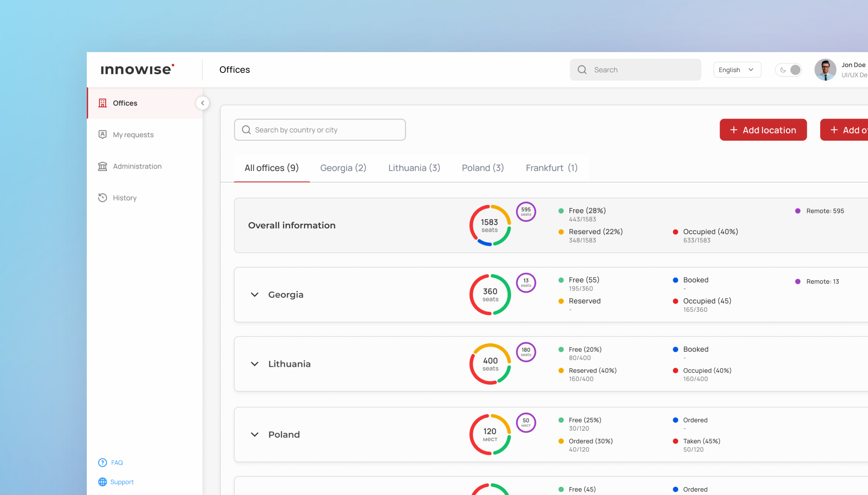The width and height of the screenshot is (868, 495).
Task: Switch to the Poland (3) tab
Action: coord(483,168)
